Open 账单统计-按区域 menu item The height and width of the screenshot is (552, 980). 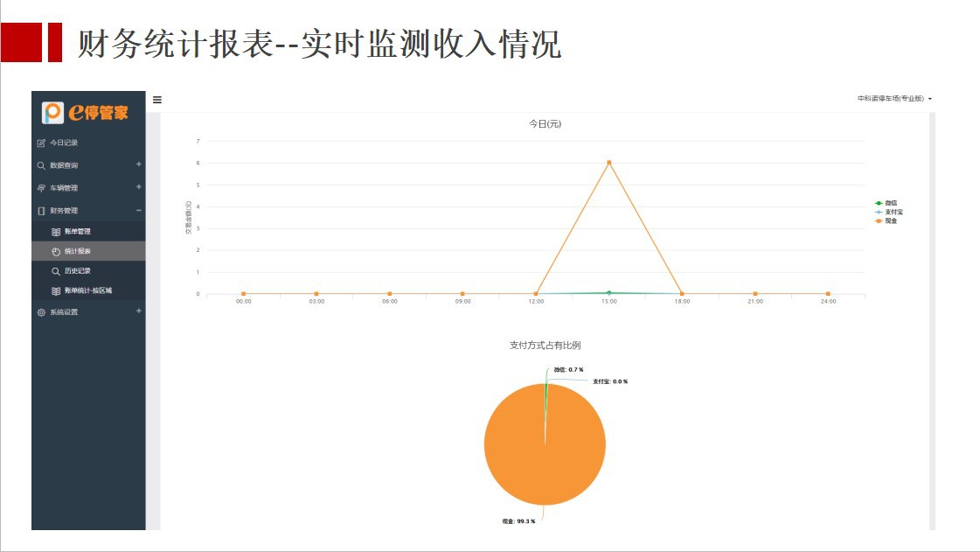[87, 290]
